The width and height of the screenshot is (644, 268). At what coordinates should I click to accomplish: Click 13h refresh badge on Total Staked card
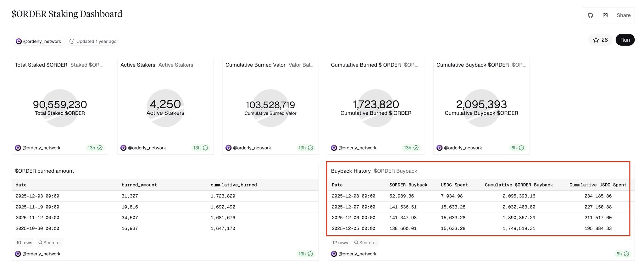coord(95,148)
